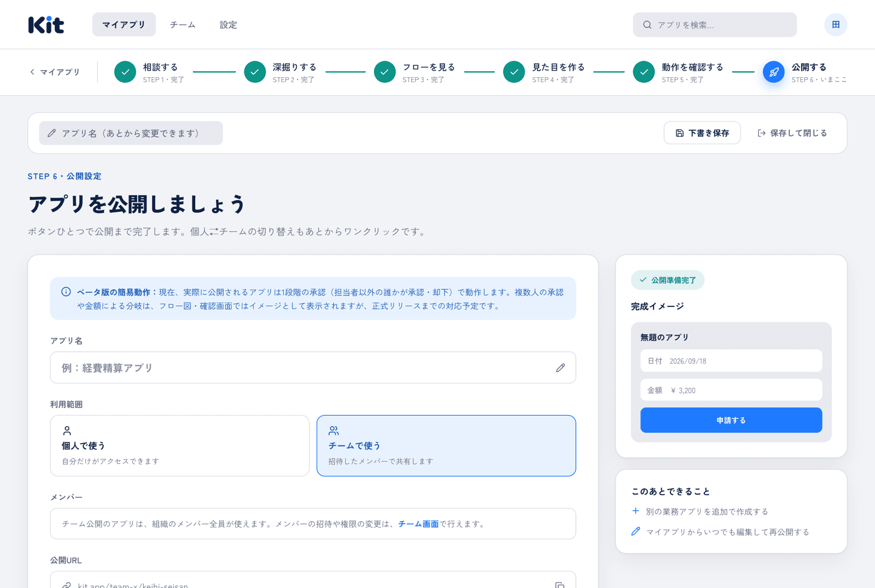Click the 公開準備完了 status badge
Image resolution: width=875 pixels, height=588 pixels.
(x=668, y=280)
